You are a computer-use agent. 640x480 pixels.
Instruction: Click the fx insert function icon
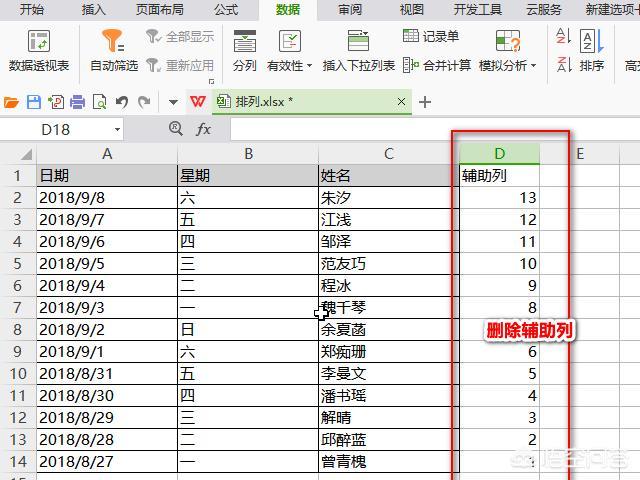click(203, 129)
